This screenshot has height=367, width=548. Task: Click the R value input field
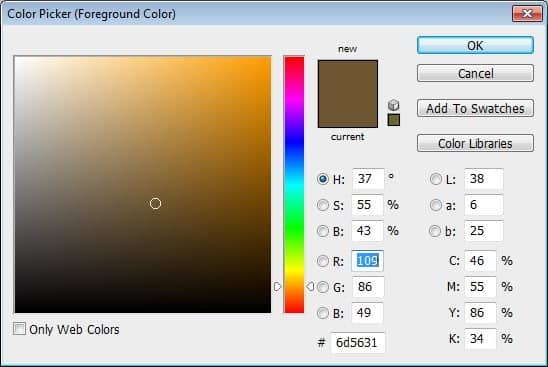pos(367,261)
